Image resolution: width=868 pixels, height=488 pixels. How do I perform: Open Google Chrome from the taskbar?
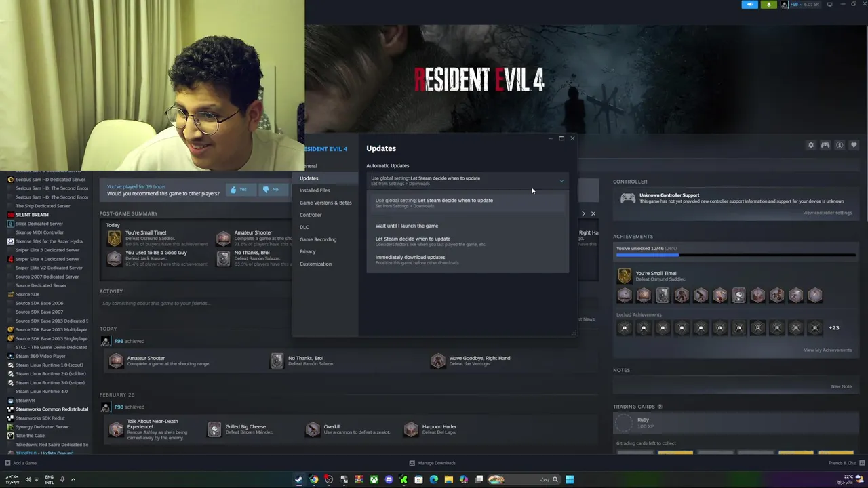(314, 480)
